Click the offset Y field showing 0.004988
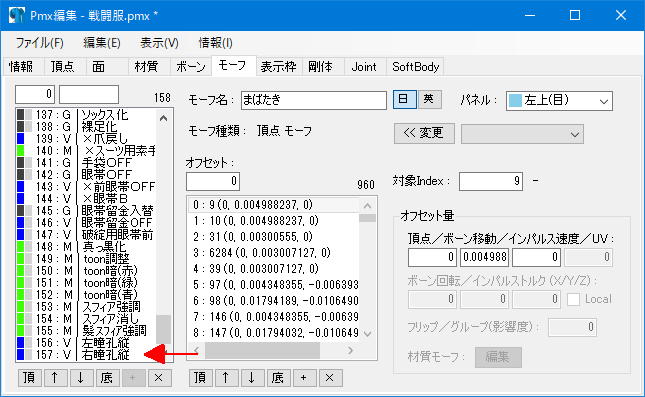Viewport: 645px width, 397px height. pyautogui.click(x=485, y=258)
